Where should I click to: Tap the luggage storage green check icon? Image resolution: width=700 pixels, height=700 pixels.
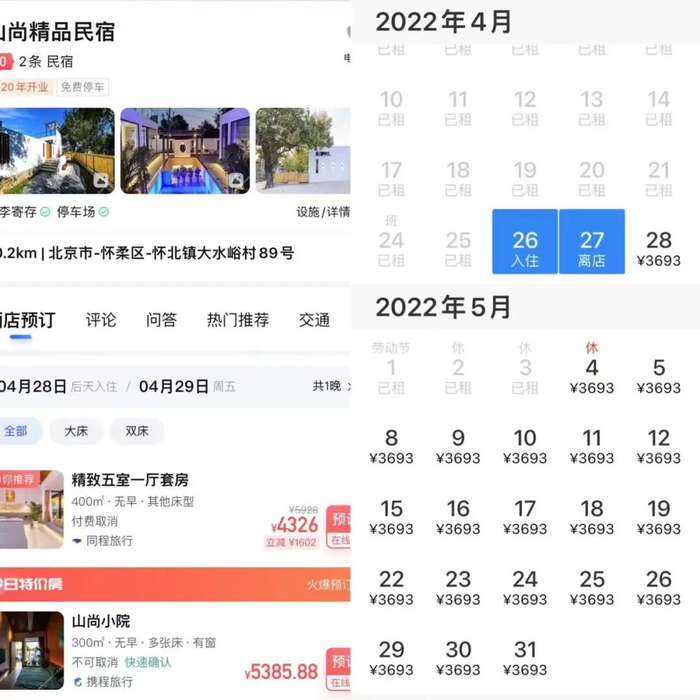tap(45, 212)
